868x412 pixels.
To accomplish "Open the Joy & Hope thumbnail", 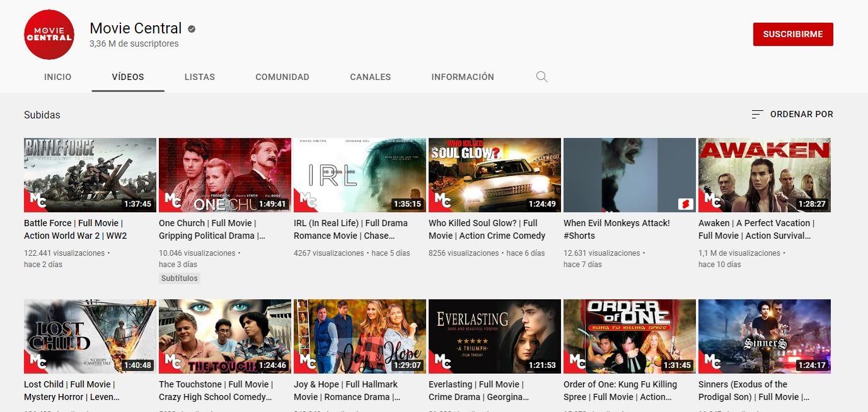I will click(x=360, y=336).
